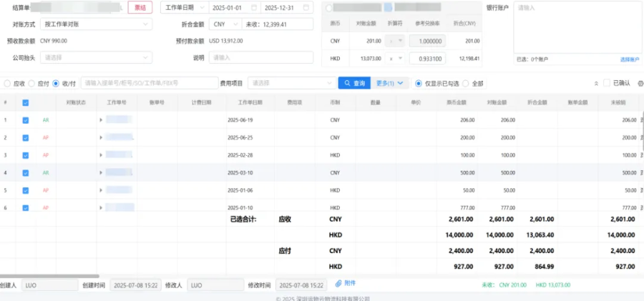The height and width of the screenshot is (301, 644).
Task: Expand arrow for row 3 work order
Action: (101, 155)
